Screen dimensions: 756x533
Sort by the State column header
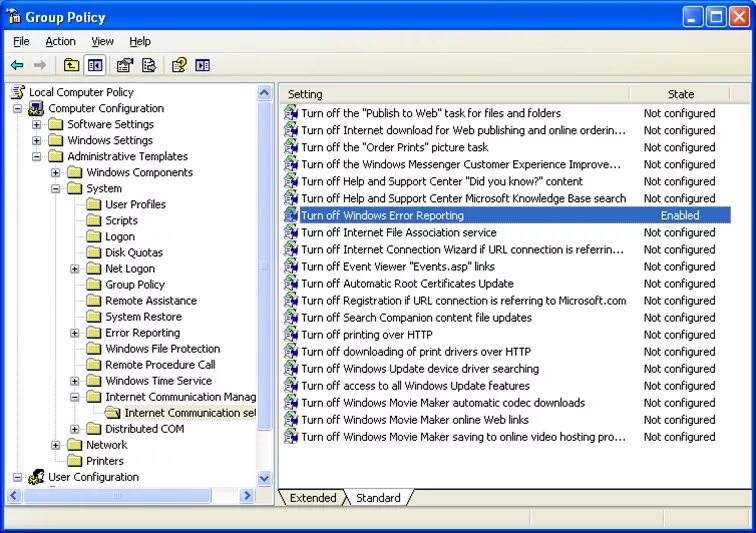pos(680,94)
